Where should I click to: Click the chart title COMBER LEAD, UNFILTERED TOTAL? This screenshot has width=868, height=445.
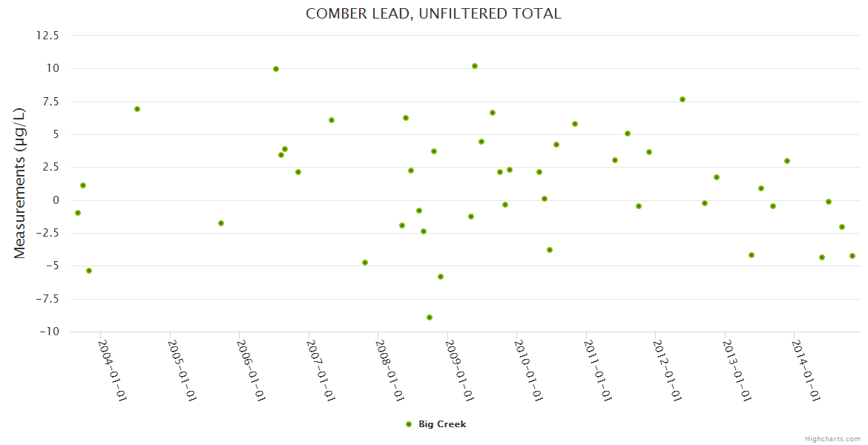point(433,13)
